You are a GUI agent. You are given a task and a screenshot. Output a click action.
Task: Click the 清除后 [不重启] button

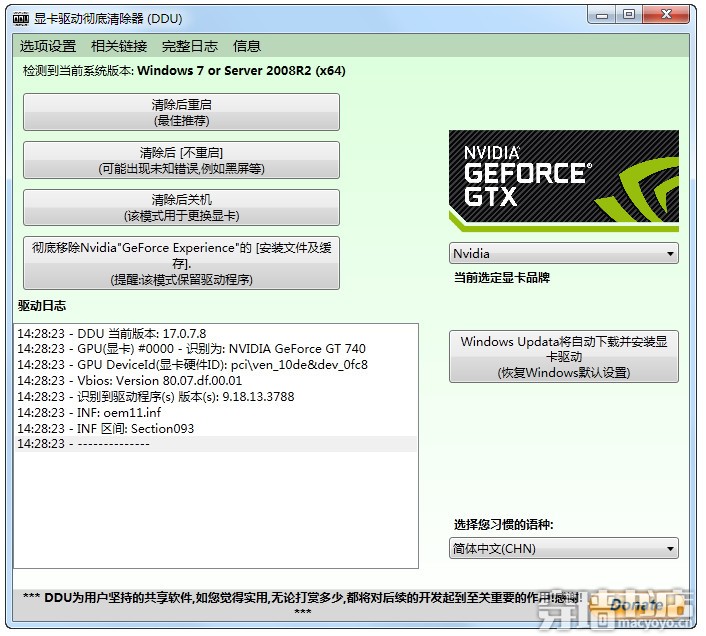[x=181, y=160]
